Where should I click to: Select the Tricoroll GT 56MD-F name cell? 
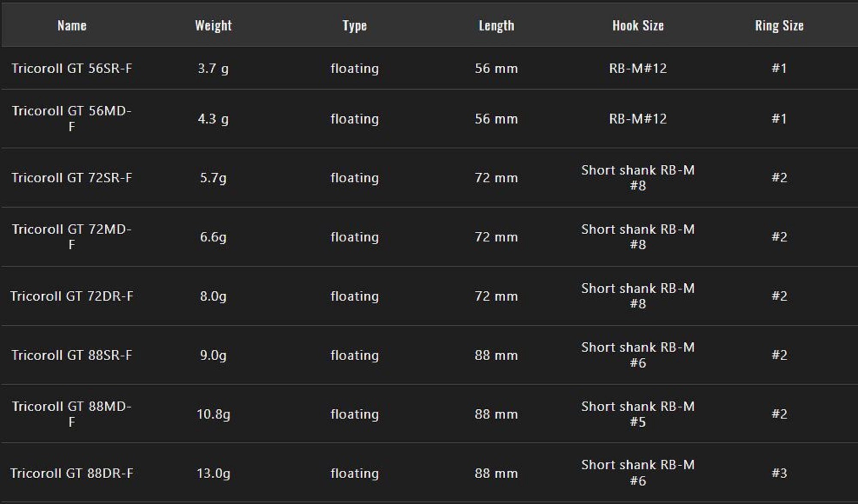72,118
